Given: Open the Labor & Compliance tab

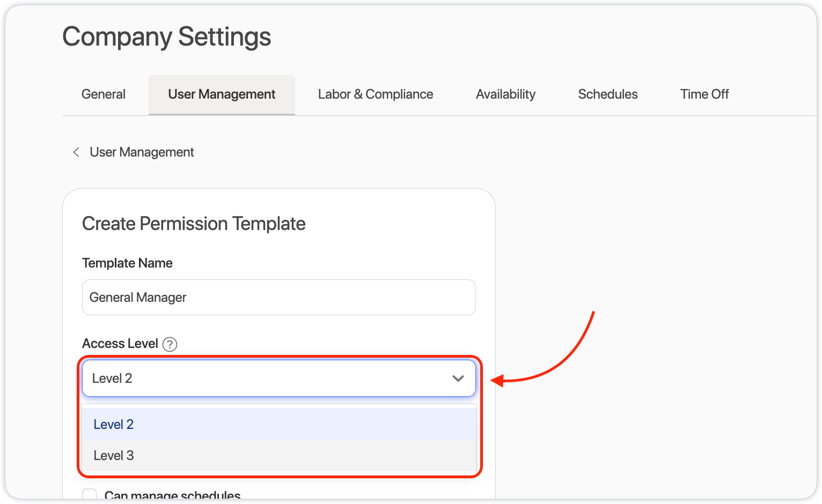Looking at the screenshot, I should point(376,94).
